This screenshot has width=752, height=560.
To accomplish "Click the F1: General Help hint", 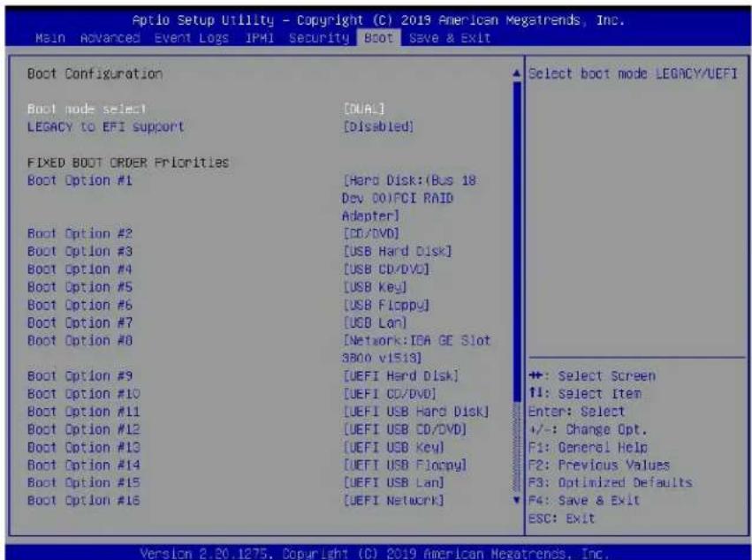I will click(588, 447).
